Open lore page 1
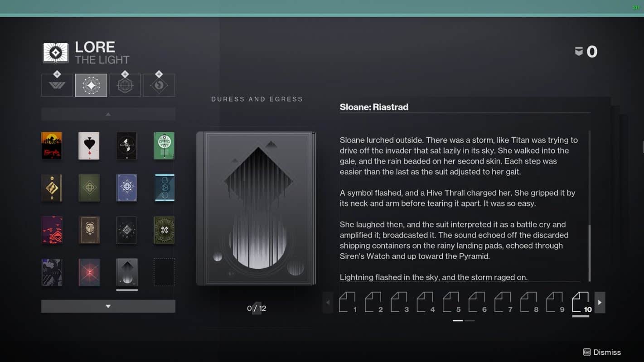The image size is (644, 362). tap(348, 303)
